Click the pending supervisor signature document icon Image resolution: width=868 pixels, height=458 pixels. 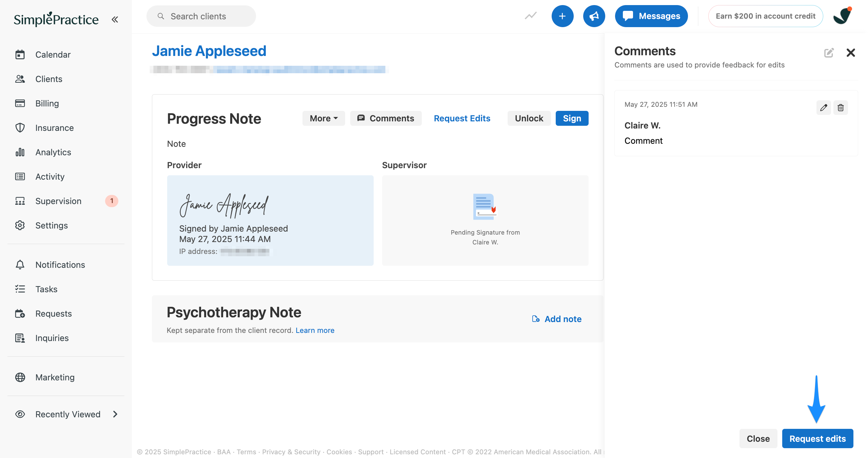485,206
